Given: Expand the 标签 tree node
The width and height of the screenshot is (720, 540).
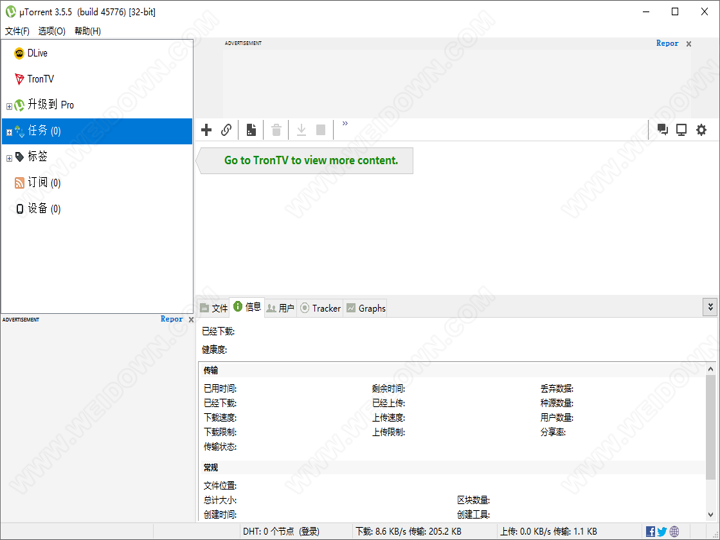Looking at the screenshot, I should (x=9, y=158).
